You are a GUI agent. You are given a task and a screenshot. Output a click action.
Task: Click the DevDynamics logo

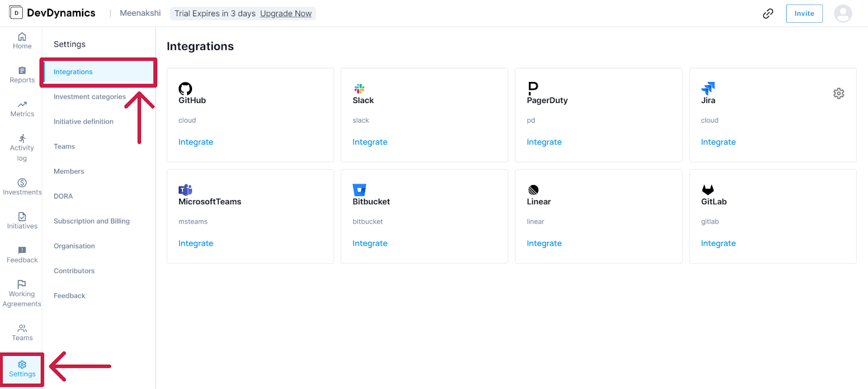click(53, 13)
